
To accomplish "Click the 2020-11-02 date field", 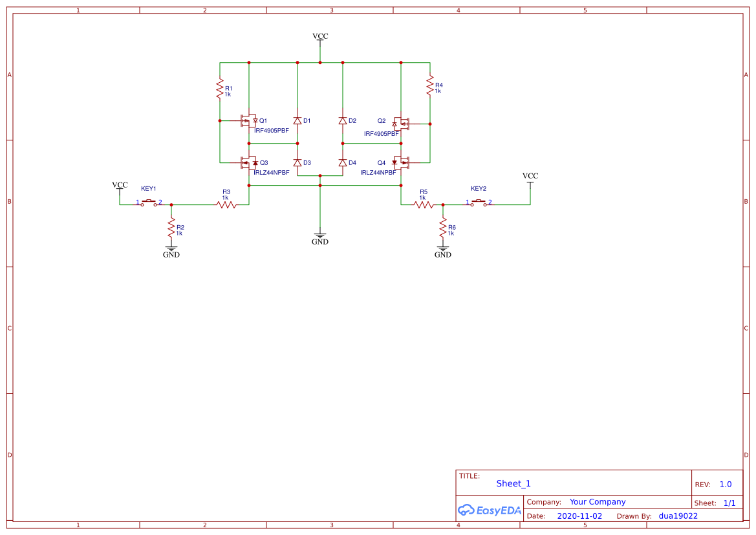I will tap(580, 516).
